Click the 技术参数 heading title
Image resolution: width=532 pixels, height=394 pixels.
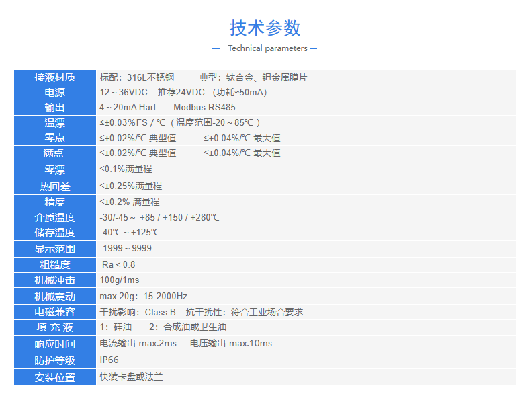click(x=265, y=28)
